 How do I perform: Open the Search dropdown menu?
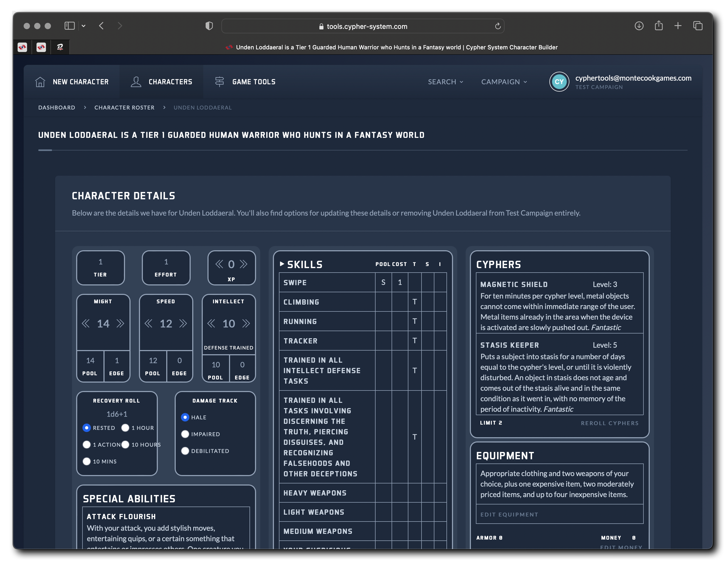(x=445, y=82)
